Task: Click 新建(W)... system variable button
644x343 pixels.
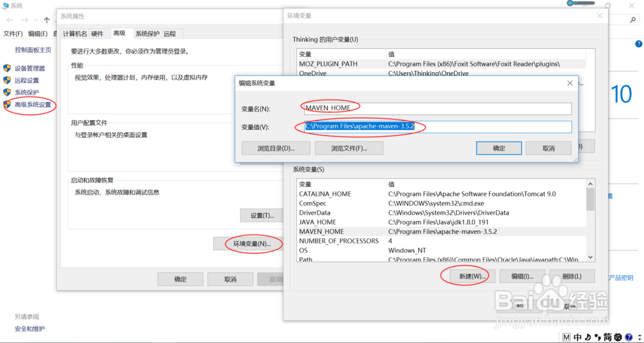Action: pos(473,277)
